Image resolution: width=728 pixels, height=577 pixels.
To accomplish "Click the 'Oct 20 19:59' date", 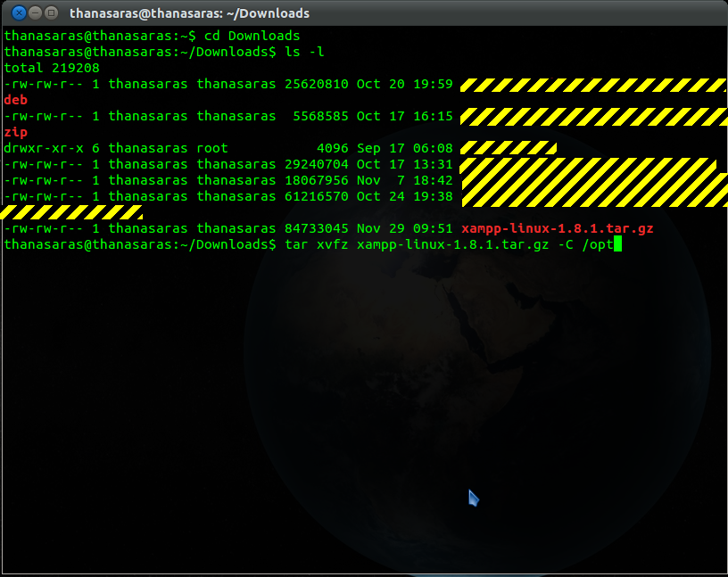I will (x=404, y=84).
